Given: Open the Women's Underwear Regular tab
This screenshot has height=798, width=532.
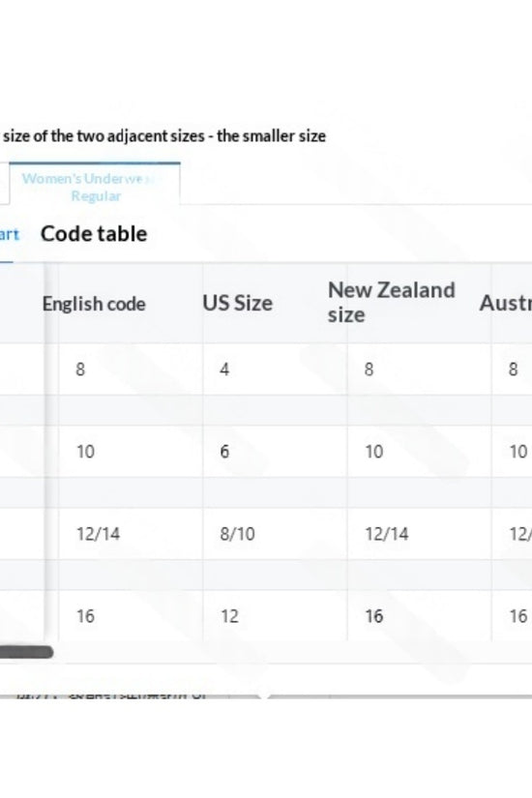Looking at the screenshot, I should point(95,184).
